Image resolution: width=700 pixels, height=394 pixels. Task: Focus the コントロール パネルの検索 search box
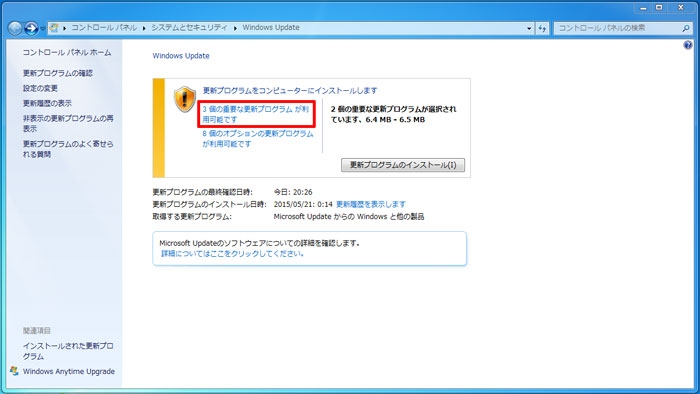618,28
